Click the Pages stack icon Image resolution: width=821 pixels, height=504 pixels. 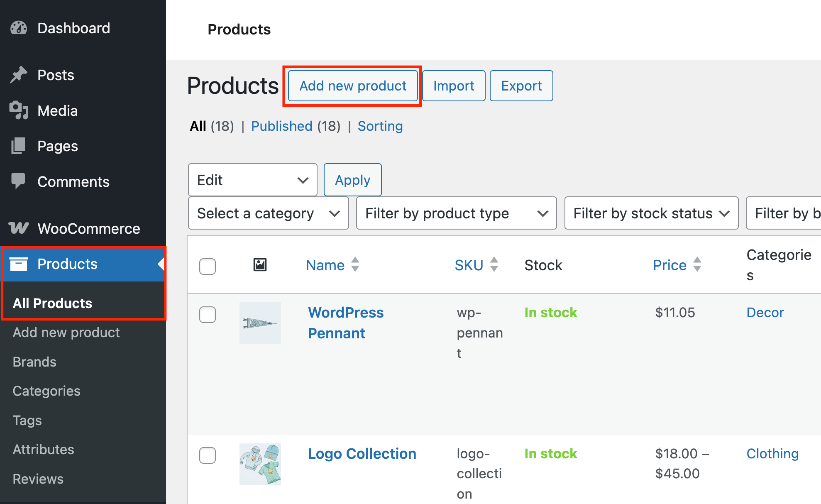click(19, 146)
